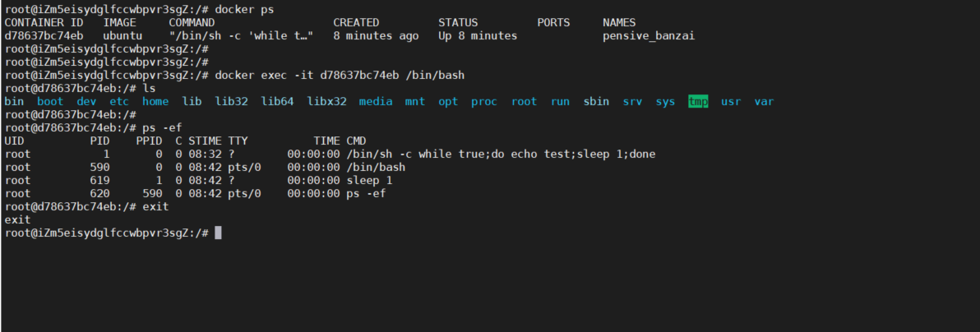This screenshot has width=980, height=332.
Task: Click the /bin/bash process command
Action: 376,167
